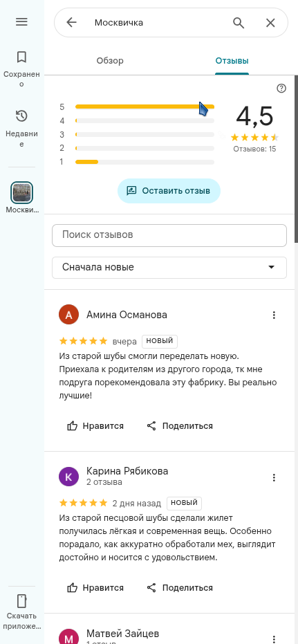The image size is (298, 644).
Task: Expand the Сначала новые sort dropdown
Action: pyautogui.click(x=169, y=268)
